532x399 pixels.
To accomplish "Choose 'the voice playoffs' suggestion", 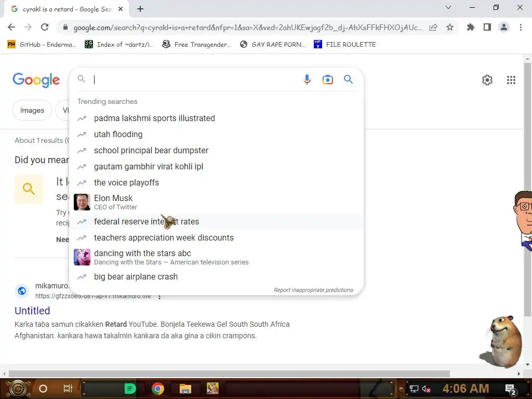I will coord(216,182).
